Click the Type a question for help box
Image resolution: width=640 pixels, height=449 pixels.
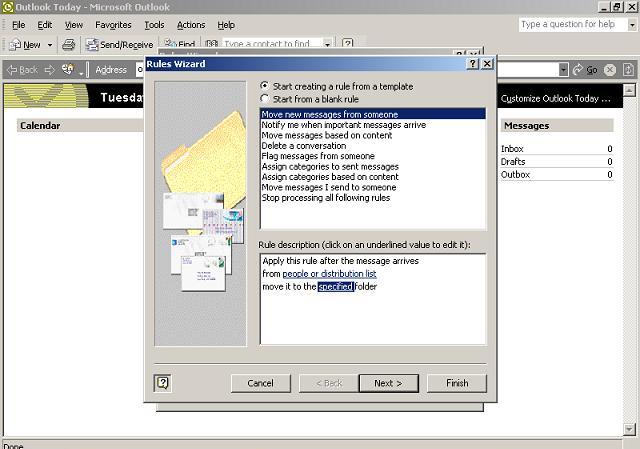pos(573,24)
